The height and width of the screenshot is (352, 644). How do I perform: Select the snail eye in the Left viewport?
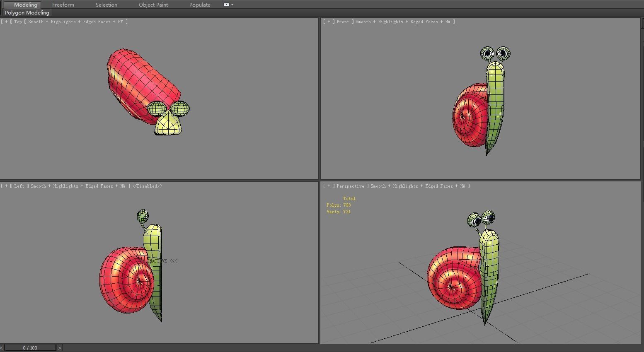(x=143, y=216)
